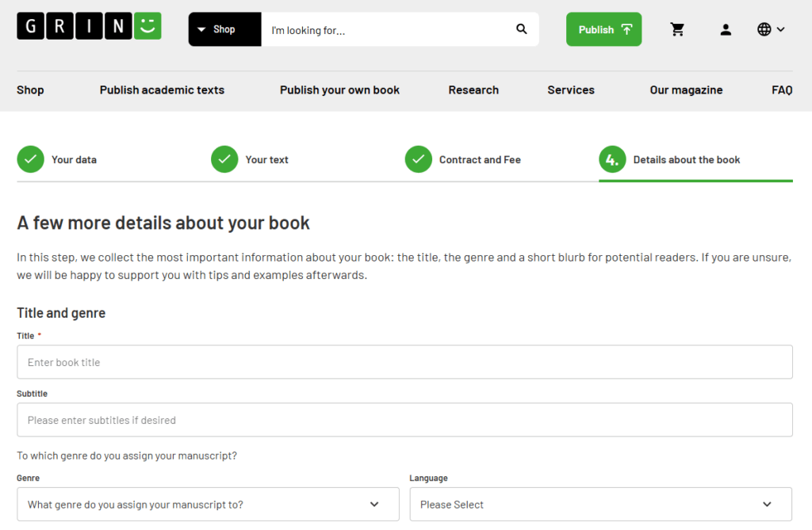Open 'Publish your own book' menu
The image size is (812, 530).
coord(339,90)
